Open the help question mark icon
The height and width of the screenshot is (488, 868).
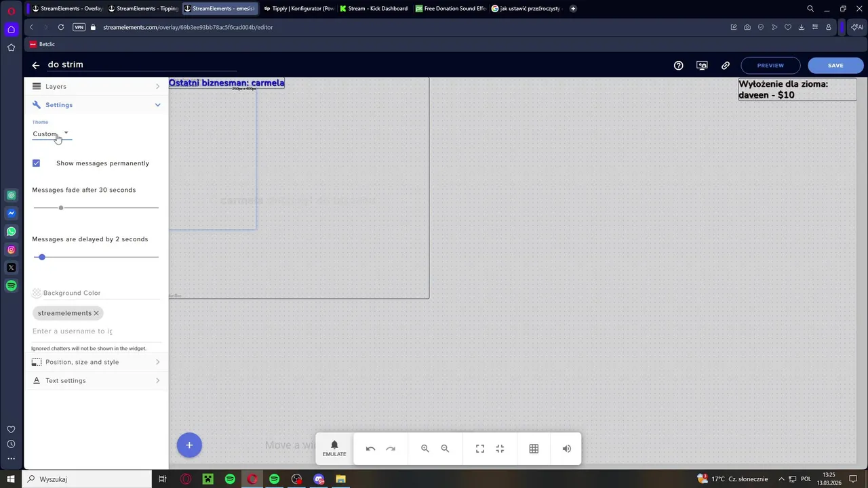[x=678, y=66]
